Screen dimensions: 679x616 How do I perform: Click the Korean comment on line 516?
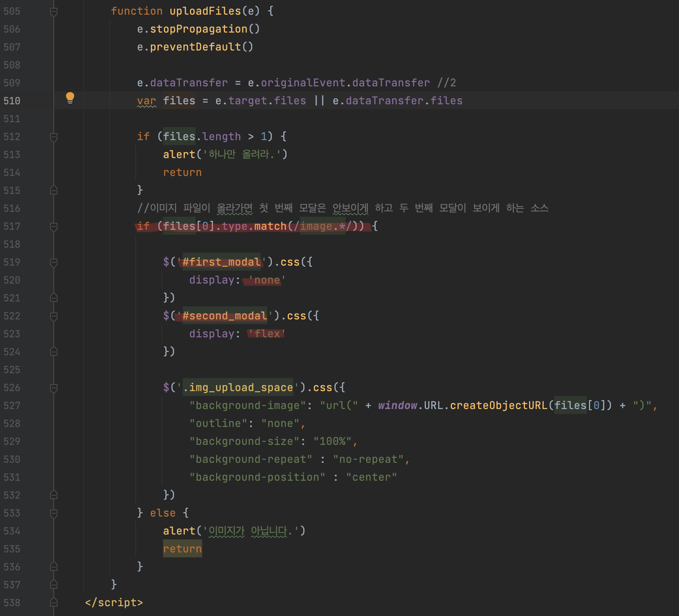click(x=343, y=208)
